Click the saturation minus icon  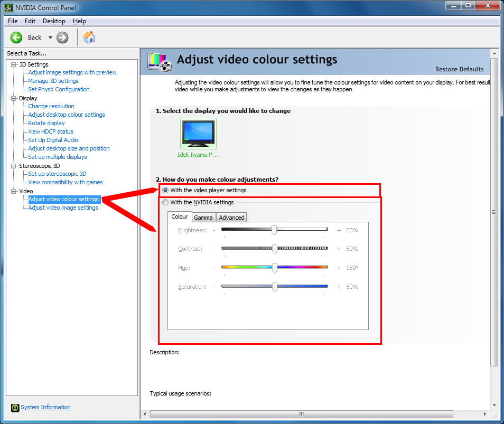pyautogui.click(x=213, y=287)
